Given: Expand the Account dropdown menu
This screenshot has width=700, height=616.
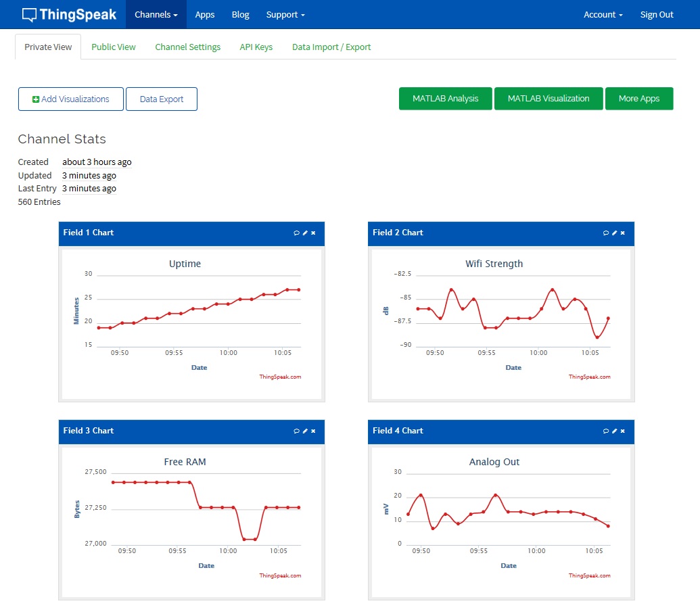Looking at the screenshot, I should [603, 15].
